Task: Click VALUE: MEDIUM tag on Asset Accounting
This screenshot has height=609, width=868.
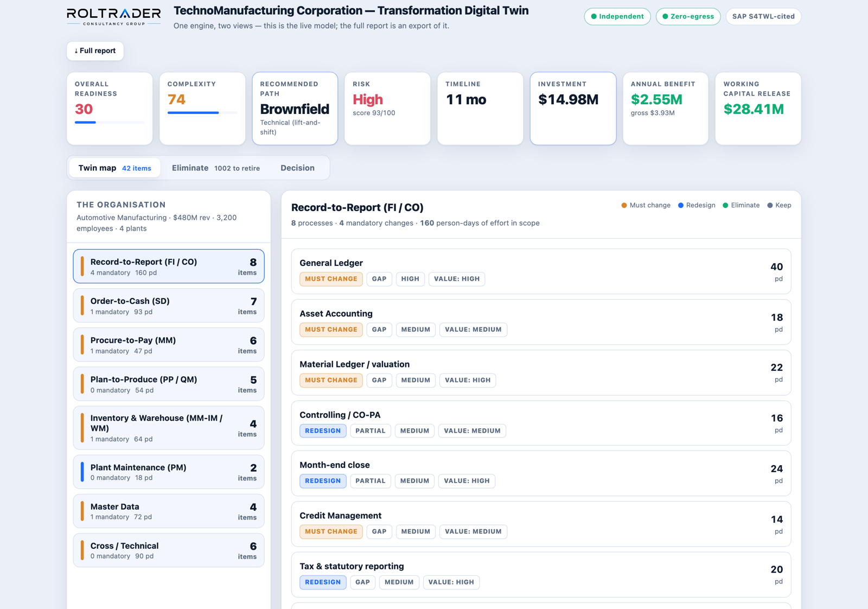Action: click(x=473, y=329)
